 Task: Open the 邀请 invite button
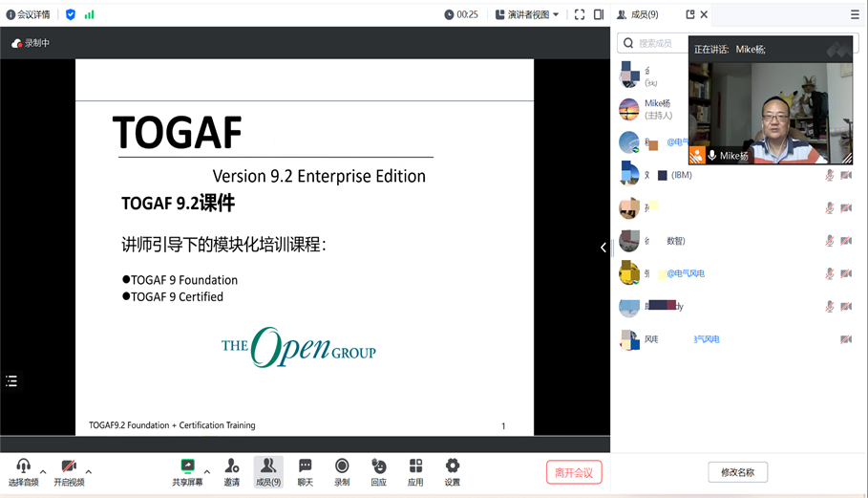(231, 472)
